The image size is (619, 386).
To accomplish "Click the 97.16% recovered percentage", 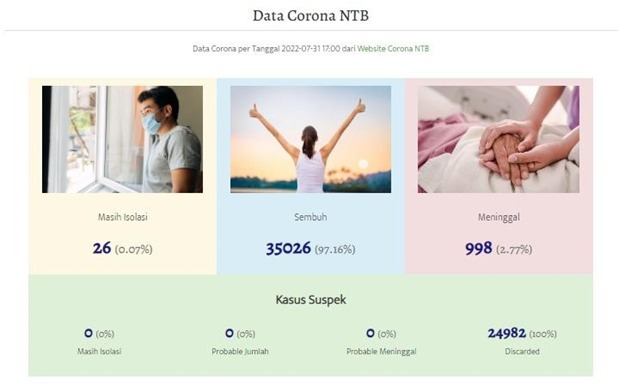I will 335,249.
